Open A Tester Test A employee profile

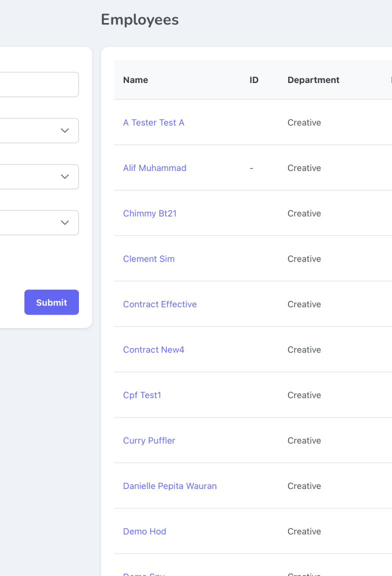[x=153, y=122]
